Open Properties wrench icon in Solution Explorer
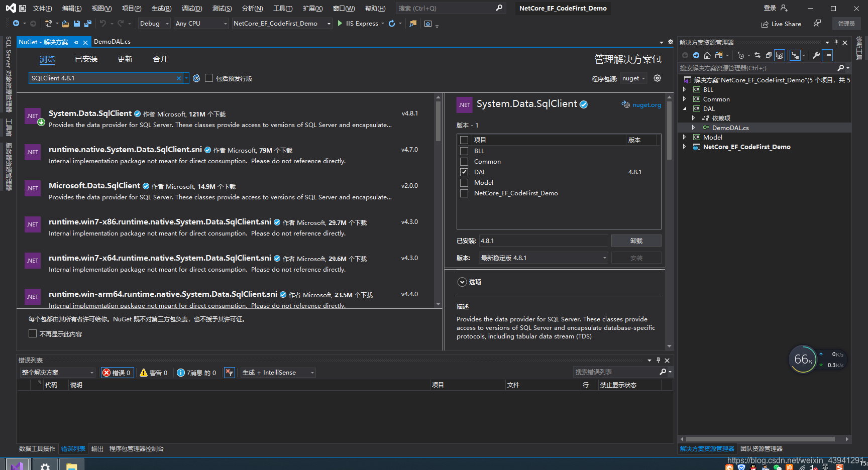The image size is (868, 470). click(816, 55)
